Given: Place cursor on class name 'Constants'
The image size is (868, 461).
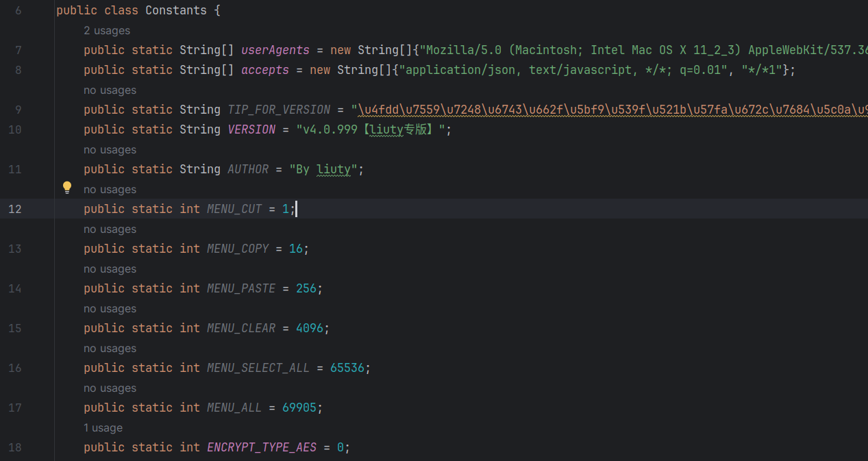Looking at the screenshot, I should [176, 11].
